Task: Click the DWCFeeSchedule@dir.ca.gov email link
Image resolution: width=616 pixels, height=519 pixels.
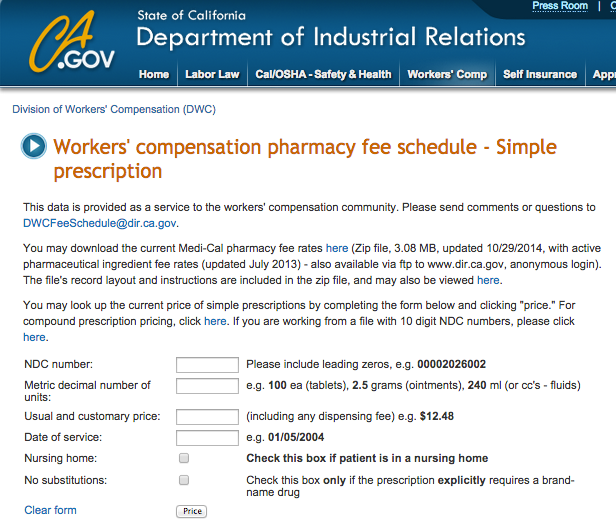Action: 99,223
